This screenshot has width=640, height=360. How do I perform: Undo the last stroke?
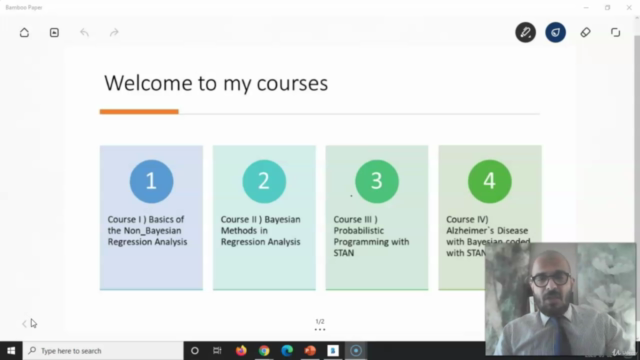84,32
